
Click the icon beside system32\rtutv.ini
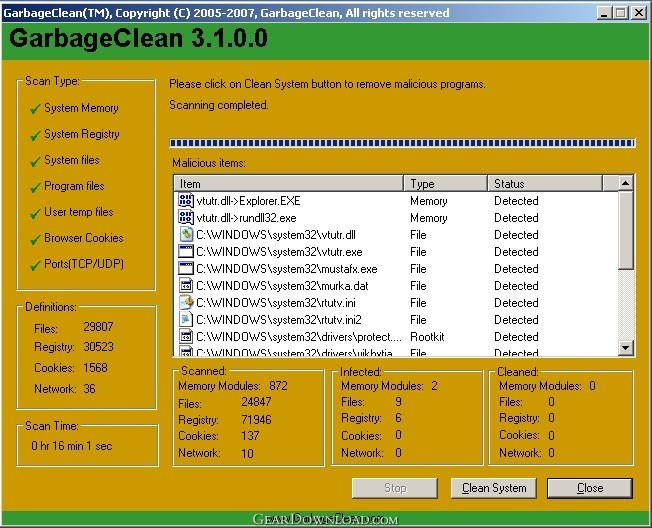[186, 303]
